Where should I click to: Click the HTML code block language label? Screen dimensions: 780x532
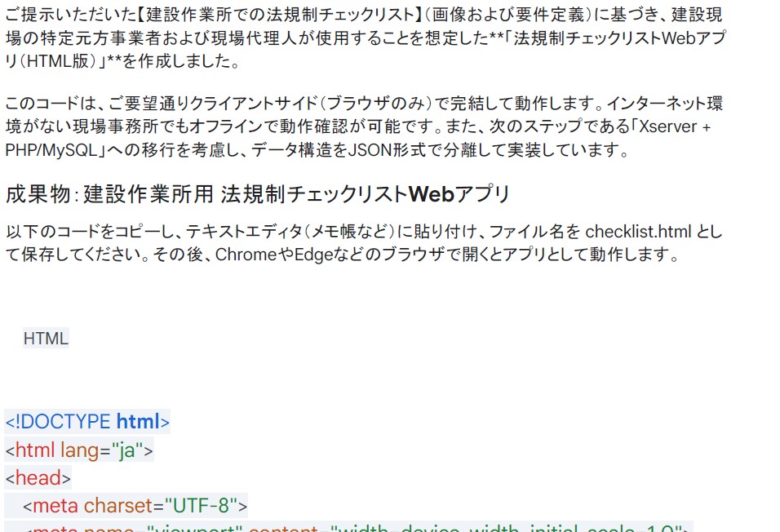46,338
